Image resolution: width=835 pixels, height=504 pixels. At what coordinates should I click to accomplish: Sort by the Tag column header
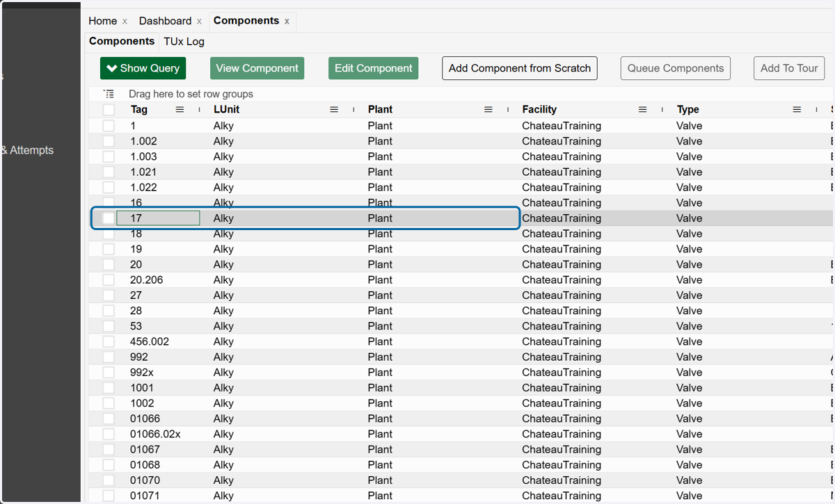[139, 110]
